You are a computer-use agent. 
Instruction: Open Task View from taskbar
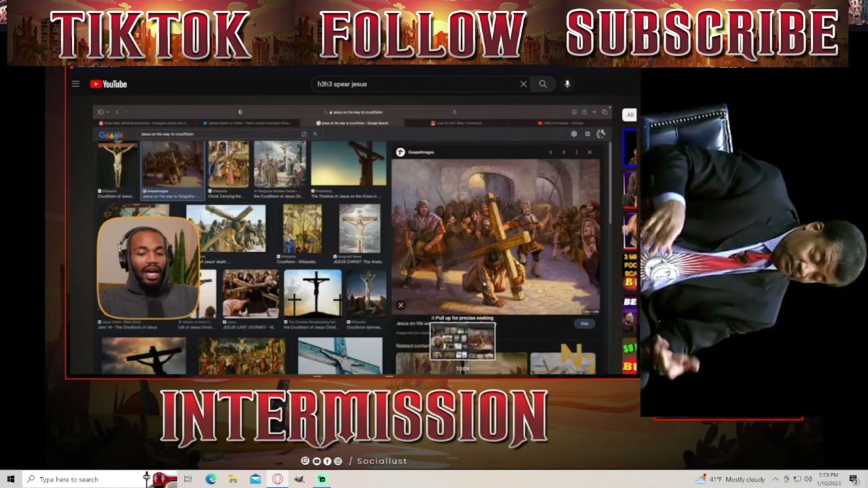(x=188, y=479)
